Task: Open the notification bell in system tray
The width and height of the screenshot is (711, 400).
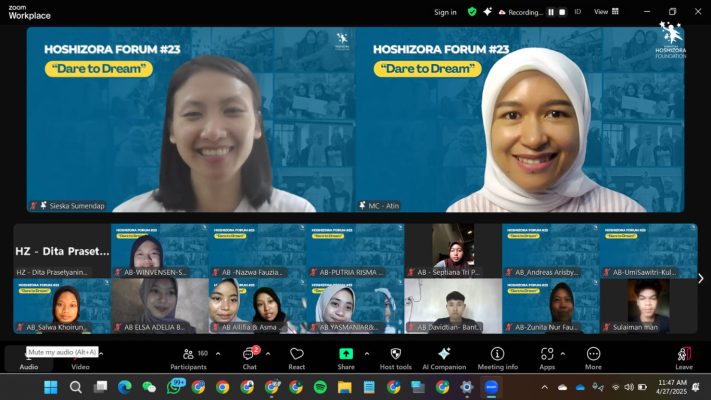Action: [x=696, y=387]
